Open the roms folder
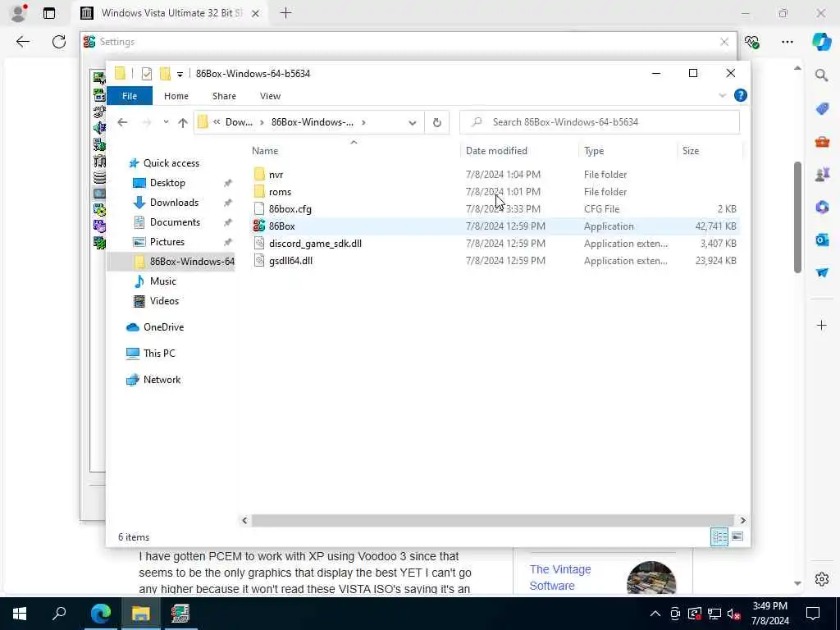The width and height of the screenshot is (840, 630). point(280,192)
